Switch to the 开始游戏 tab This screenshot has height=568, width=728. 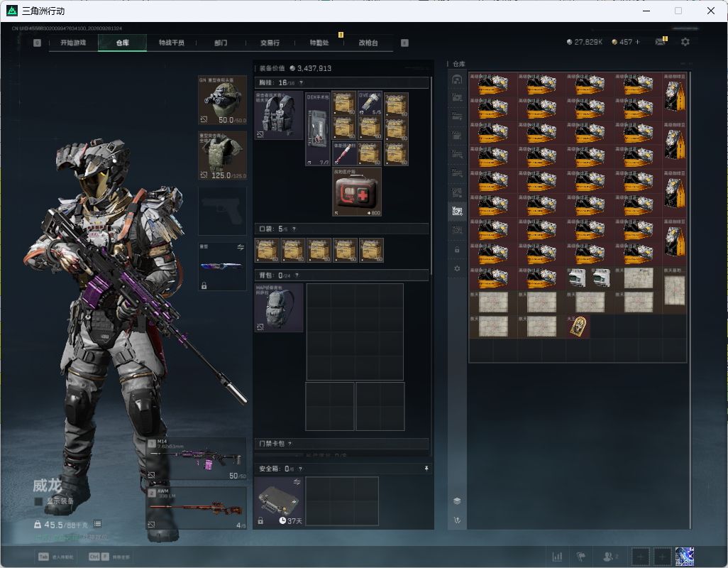click(x=73, y=43)
